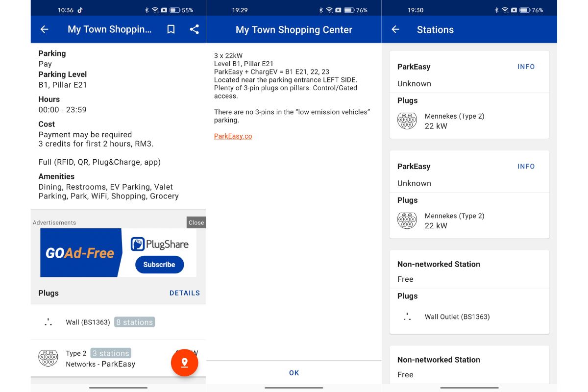Open the share icon for My Town Shopping
Viewport: 588px width, 392px height.
pyautogui.click(x=194, y=29)
